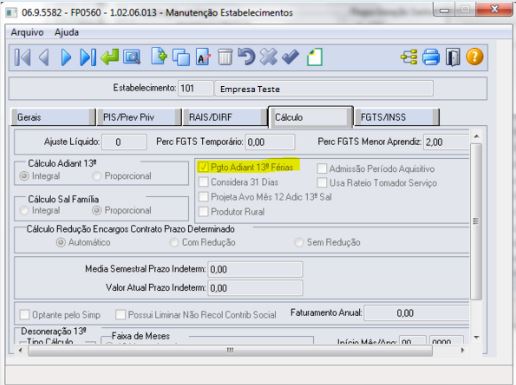516x385 pixels.
Task: Go to next record arrow
Action: 66,57
